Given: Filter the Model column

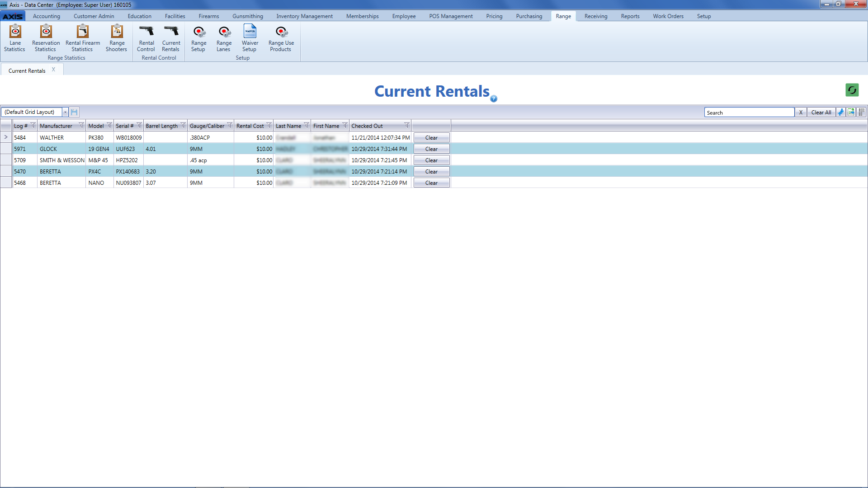Looking at the screenshot, I should pyautogui.click(x=109, y=125).
